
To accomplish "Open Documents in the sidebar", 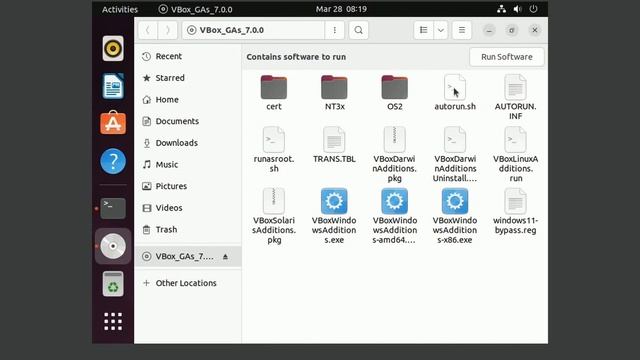I will [x=188, y=121].
